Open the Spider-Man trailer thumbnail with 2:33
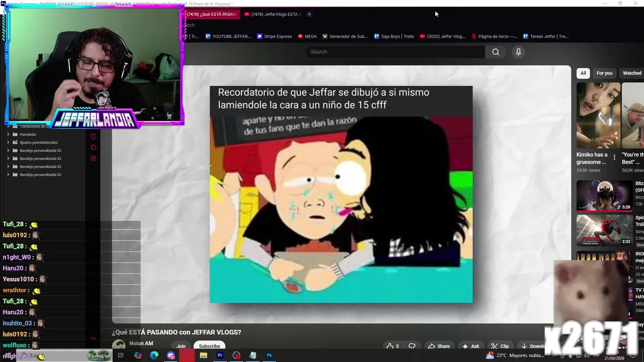 604,230
